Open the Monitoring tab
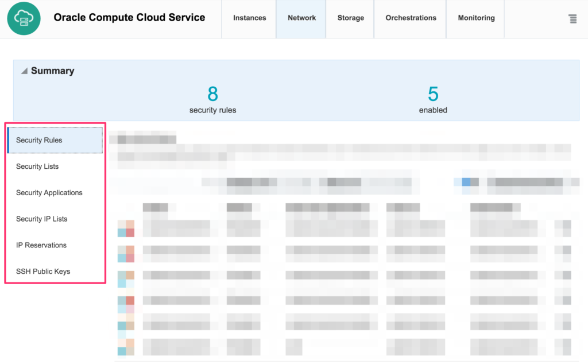Viewport: 588px width, 364px height. [x=476, y=19]
